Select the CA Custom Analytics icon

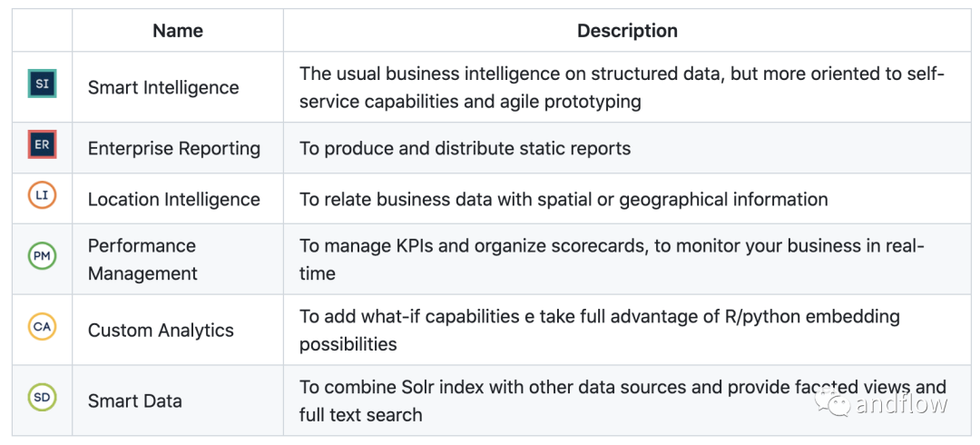42,326
